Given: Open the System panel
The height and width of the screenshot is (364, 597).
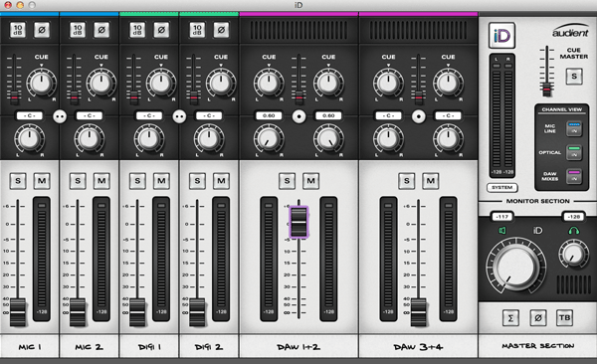Looking at the screenshot, I should click(501, 188).
